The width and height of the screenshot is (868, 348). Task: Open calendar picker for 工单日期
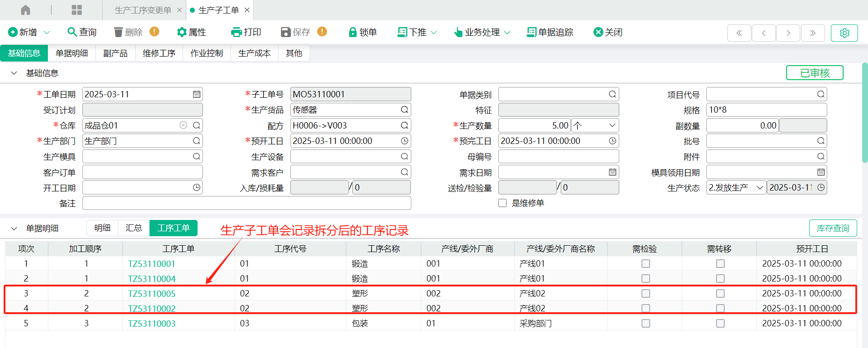197,95
